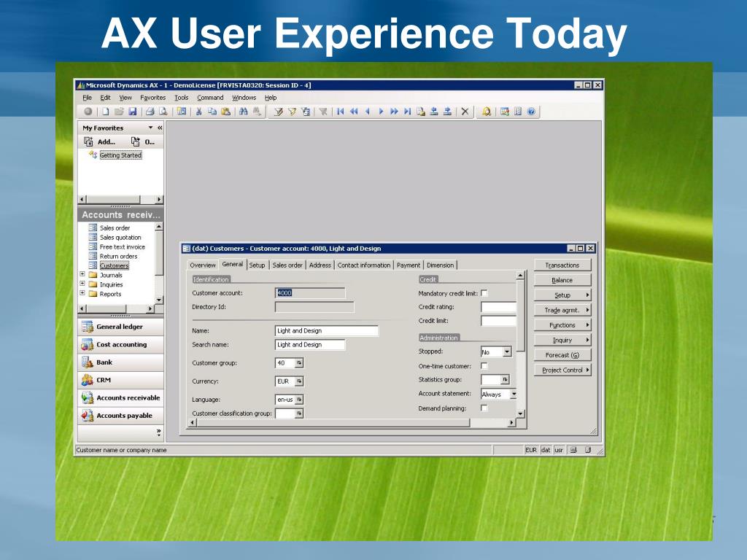Click the Add favorite icon

pyautogui.click(x=88, y=141)
